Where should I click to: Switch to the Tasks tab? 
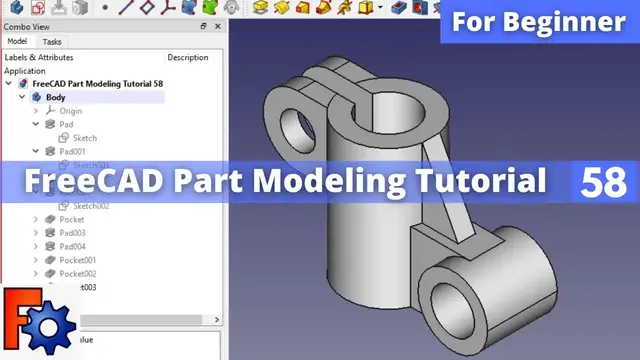click(52, 42)
